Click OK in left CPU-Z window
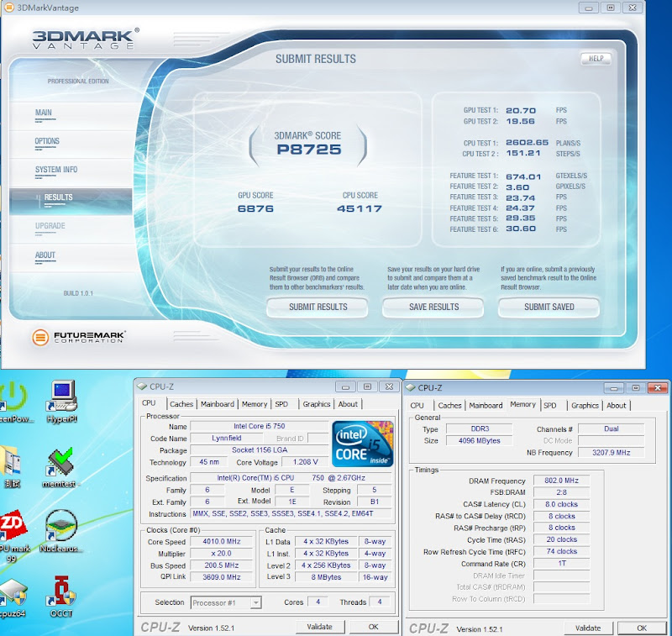The height and width of the screenshot is (636, 672). tap(373, 627)
